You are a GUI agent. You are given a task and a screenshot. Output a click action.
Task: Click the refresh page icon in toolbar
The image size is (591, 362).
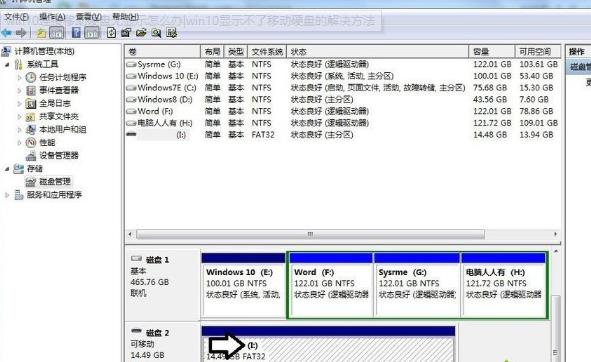click(111, 33)
